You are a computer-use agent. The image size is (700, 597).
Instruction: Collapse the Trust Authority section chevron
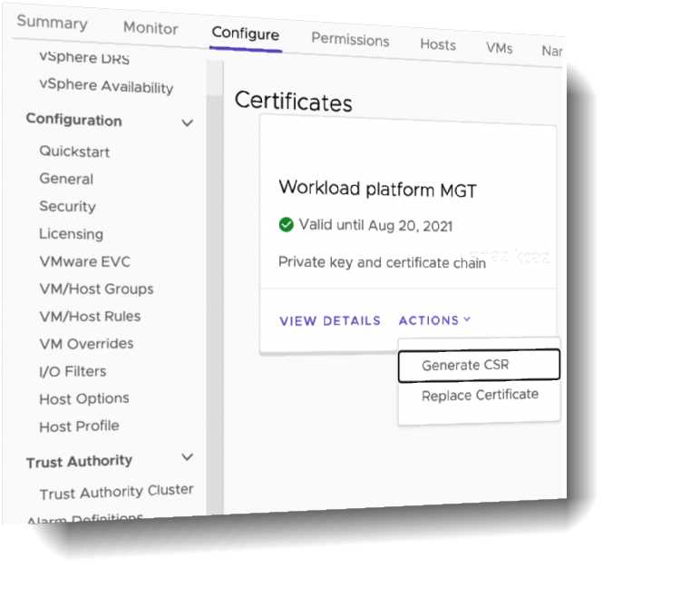(188, 458)
